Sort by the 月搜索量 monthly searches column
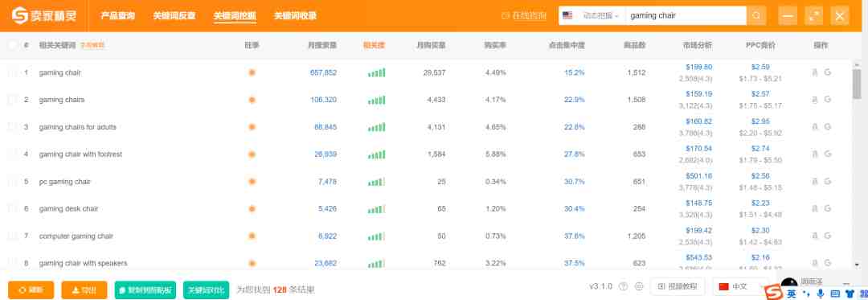868x300 pixels. [x=322, y=45]
